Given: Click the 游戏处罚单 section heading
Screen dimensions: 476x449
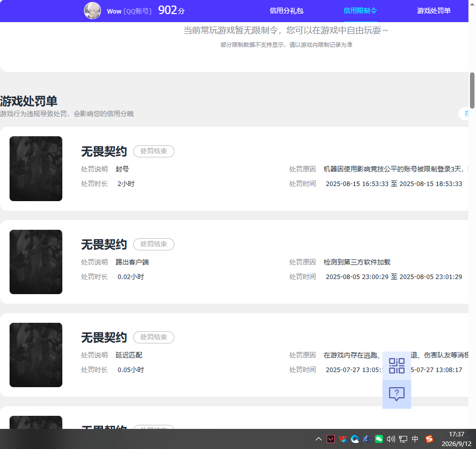Looking at the screenshot, I should click(29, 101).
